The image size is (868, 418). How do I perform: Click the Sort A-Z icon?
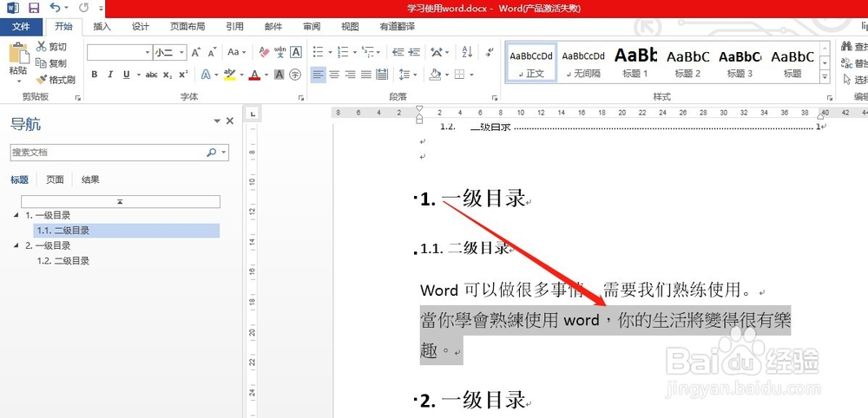(467, 52)
